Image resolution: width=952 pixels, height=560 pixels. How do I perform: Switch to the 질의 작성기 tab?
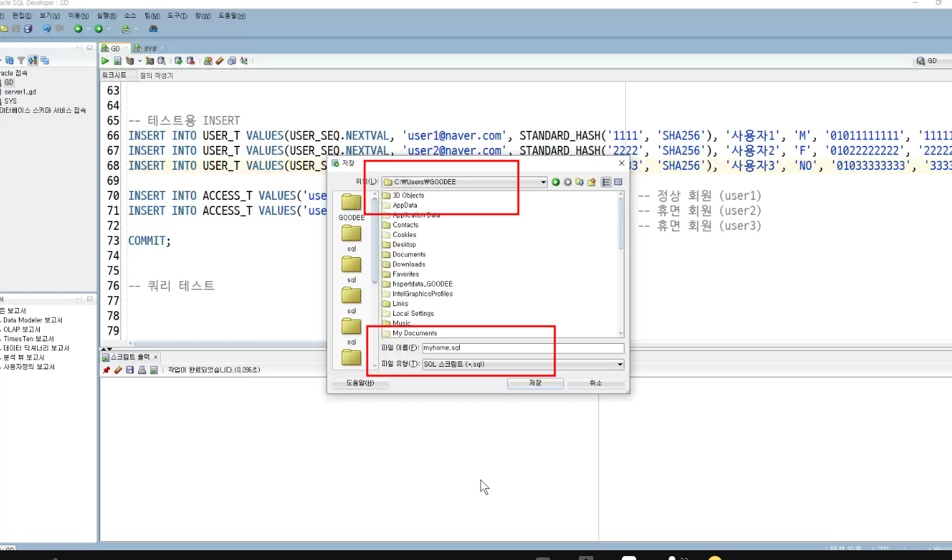click(156, 76)
